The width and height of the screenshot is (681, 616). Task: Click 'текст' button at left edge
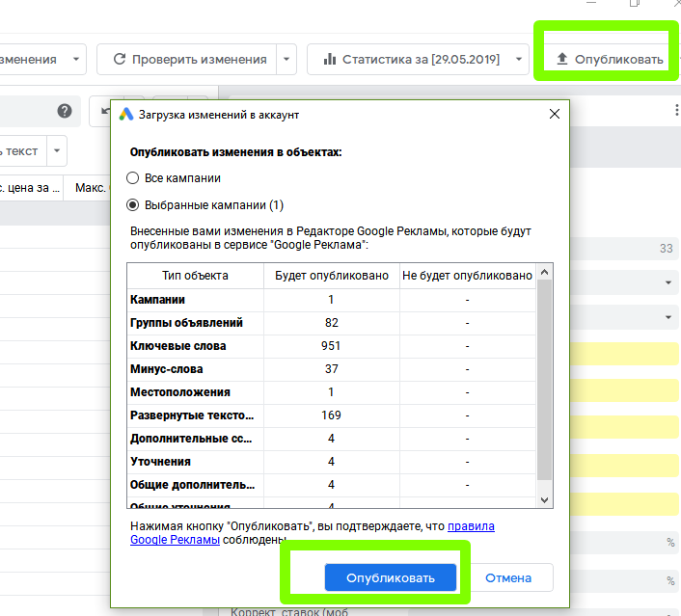click(x=22, y=151)
